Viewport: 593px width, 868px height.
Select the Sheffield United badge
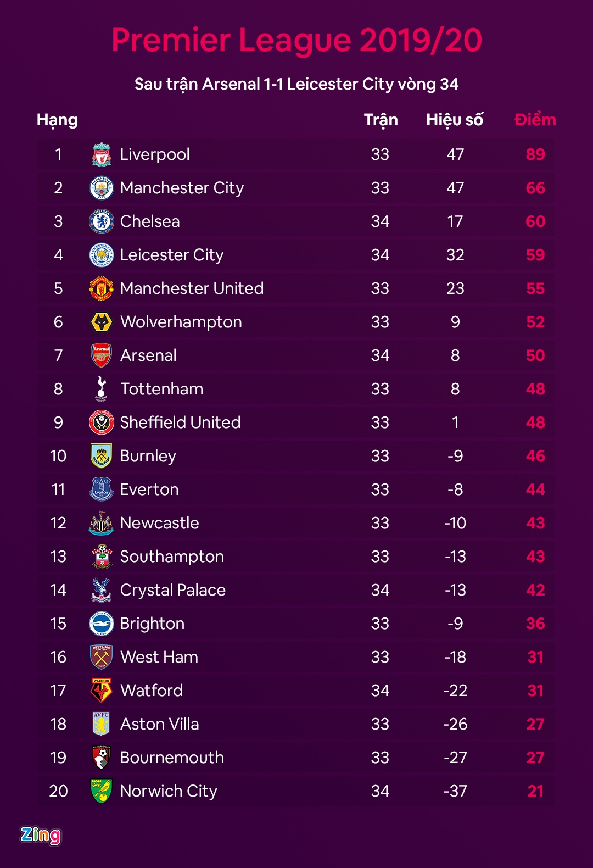pos(102,422)
